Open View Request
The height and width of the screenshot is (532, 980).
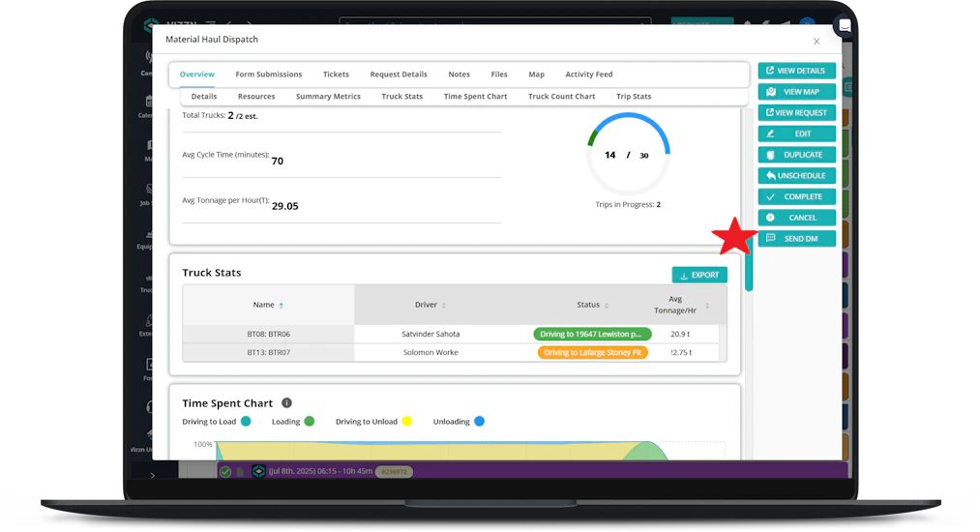point(797,112)
